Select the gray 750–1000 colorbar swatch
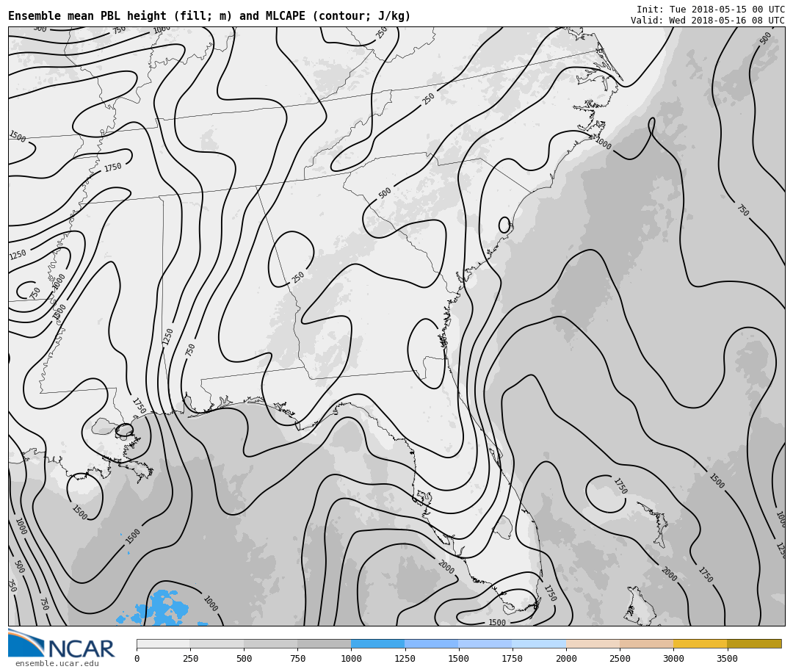This screenshot has width=793, height=672. coord(324,643)
